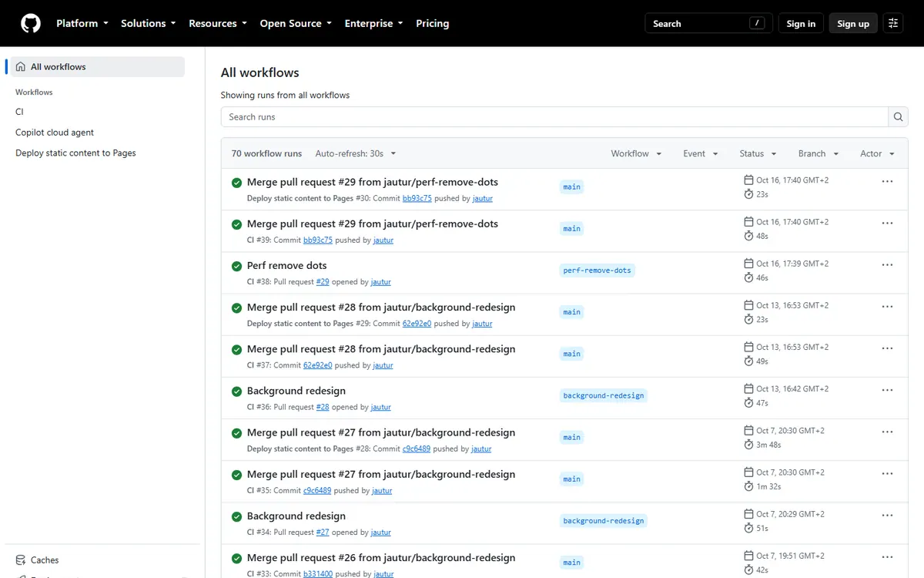Open kebab menu for Deploy static content #29 run

pyautogui.click(x=887, y=307)
